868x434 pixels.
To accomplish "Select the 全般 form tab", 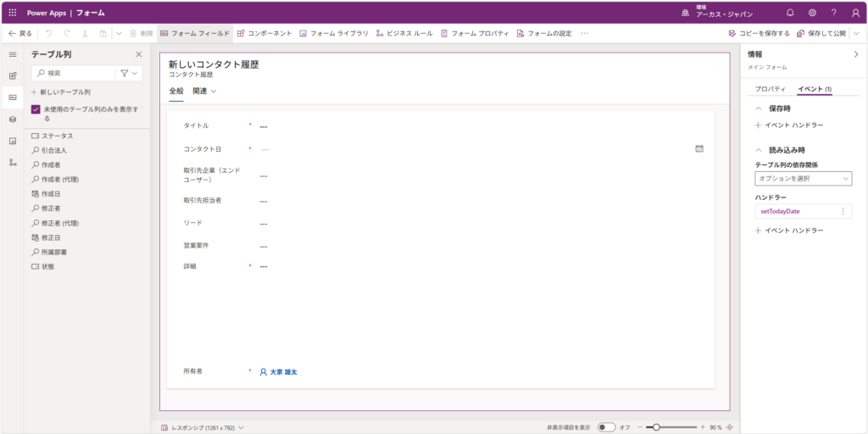I will click(176, 91).
